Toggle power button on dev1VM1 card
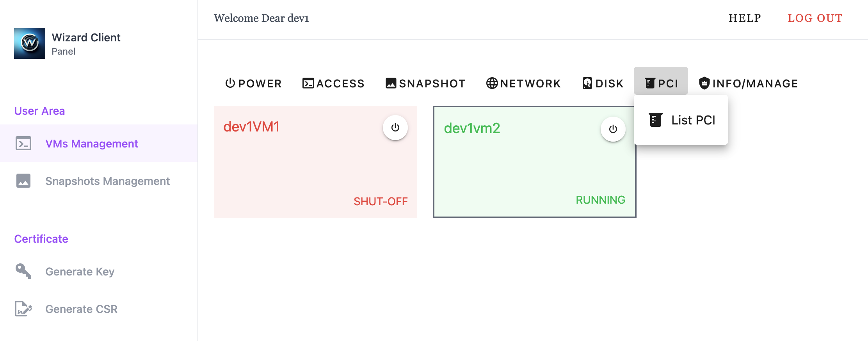The width and height of the screenshot is (868, 341). click(395, 128)
